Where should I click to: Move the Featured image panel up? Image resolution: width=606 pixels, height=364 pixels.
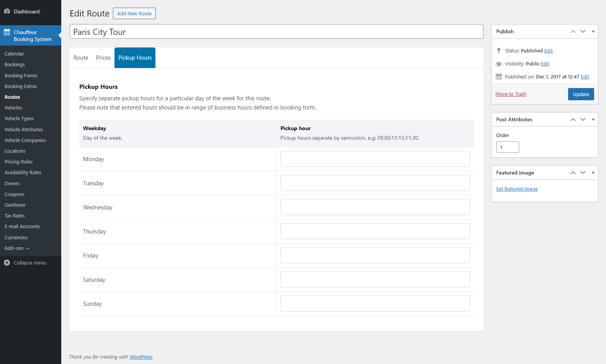point(573,173)
